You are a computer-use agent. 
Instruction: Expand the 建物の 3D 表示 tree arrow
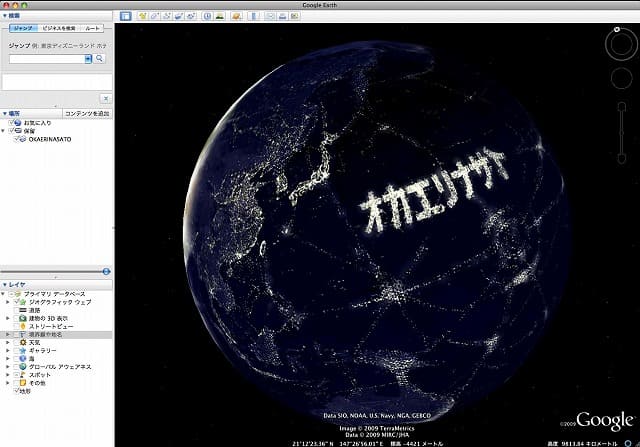point(8,318)
